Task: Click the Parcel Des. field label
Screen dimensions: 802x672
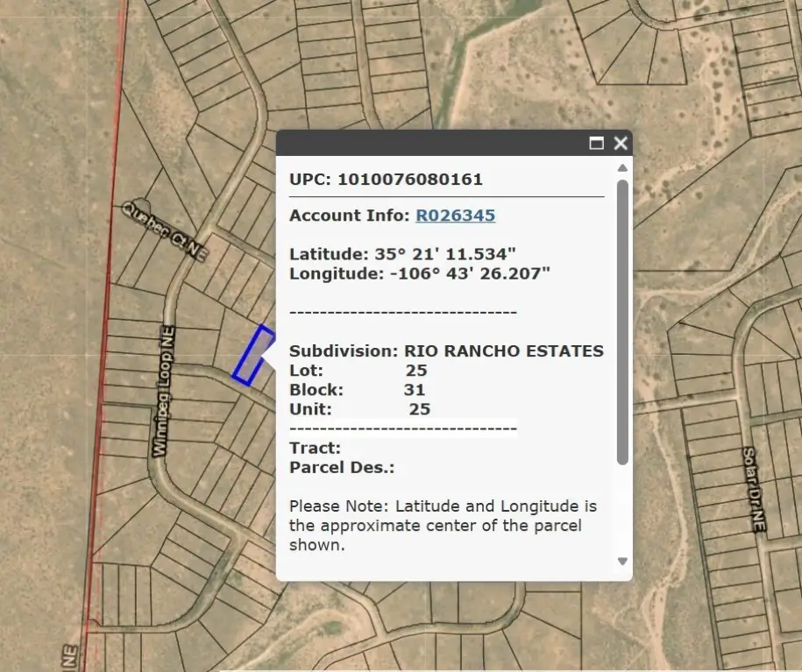Action: (342, 468)
